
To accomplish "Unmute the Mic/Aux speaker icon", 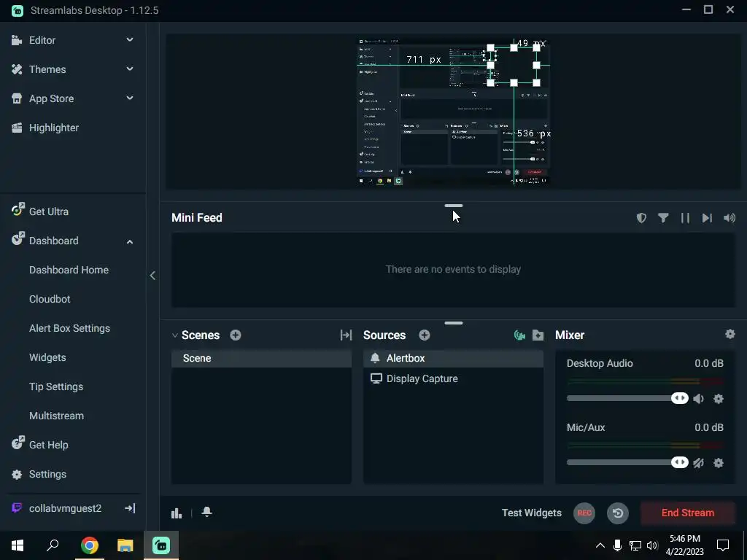I will [x=698, y=463].
